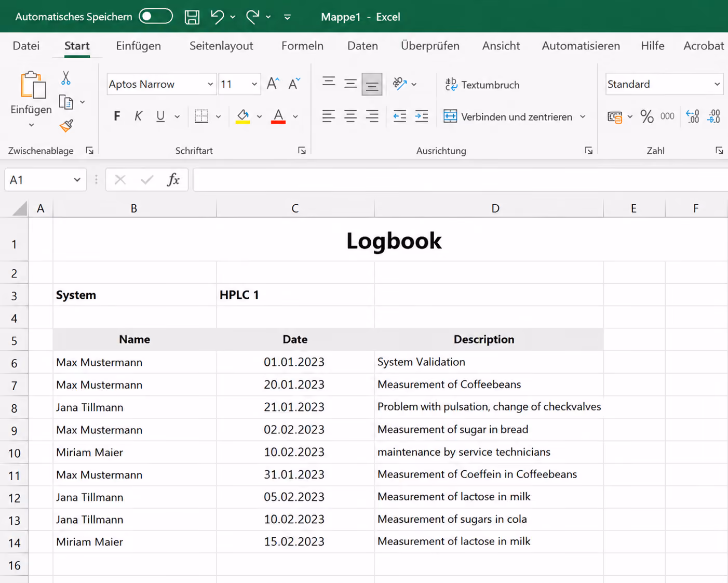Align text to vertical middle

point(350,84)
